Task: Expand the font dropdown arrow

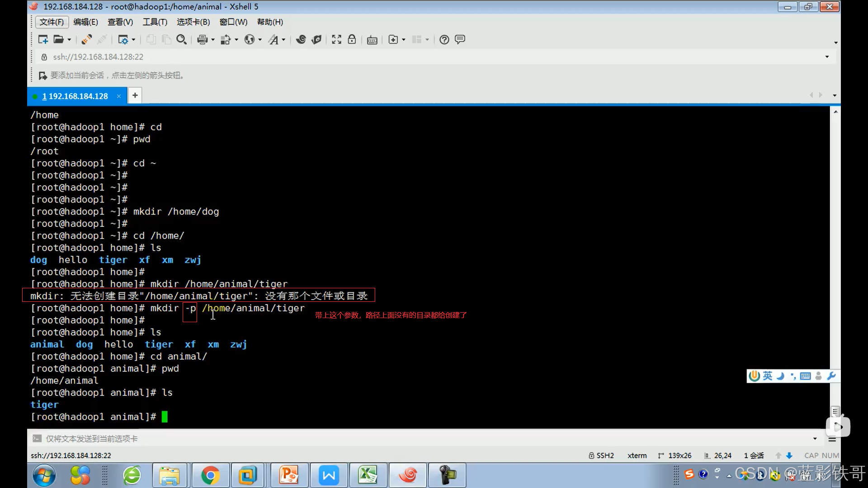Action: 283,40
